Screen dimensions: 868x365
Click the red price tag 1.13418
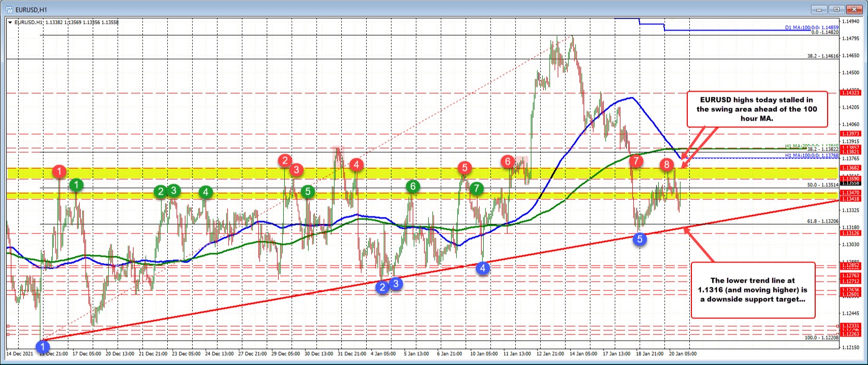tap(851, 199)
